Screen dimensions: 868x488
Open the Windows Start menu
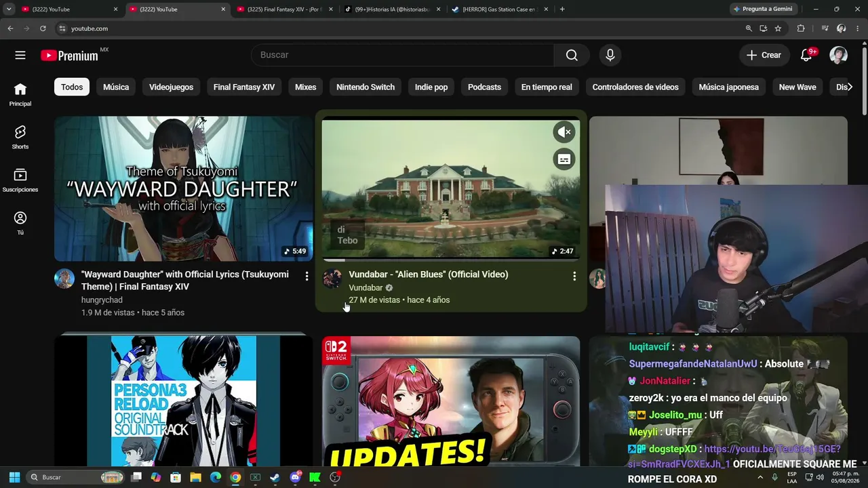pyautogui.click(x=14, y=477)
